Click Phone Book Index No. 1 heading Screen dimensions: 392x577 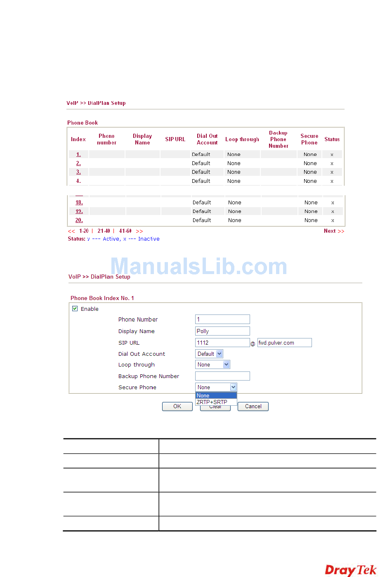(x=102, y=298)
